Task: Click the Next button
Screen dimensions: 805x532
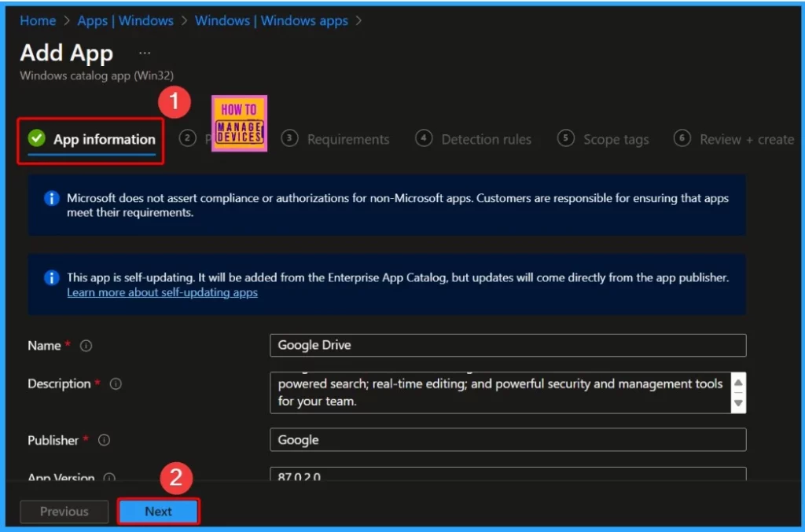Action: [158, 512]
